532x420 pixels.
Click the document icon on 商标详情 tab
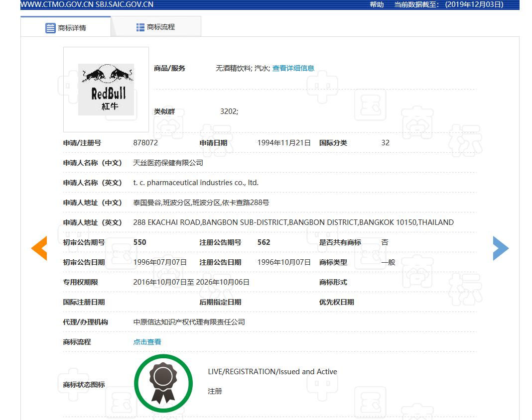[x=50, y=28]
